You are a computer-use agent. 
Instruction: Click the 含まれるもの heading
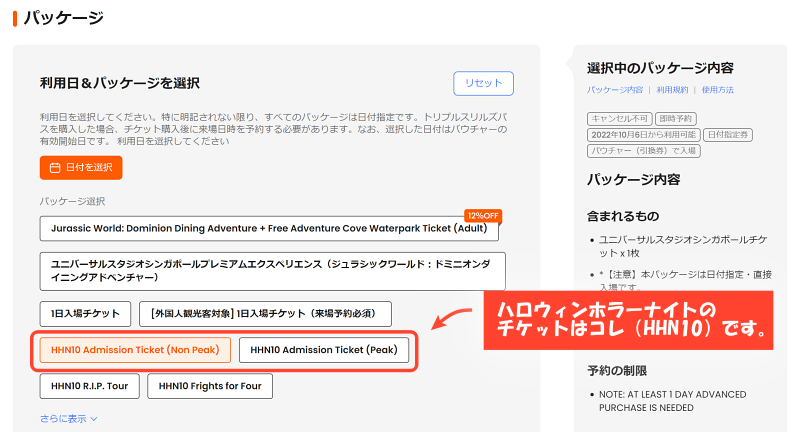(623, 216)
